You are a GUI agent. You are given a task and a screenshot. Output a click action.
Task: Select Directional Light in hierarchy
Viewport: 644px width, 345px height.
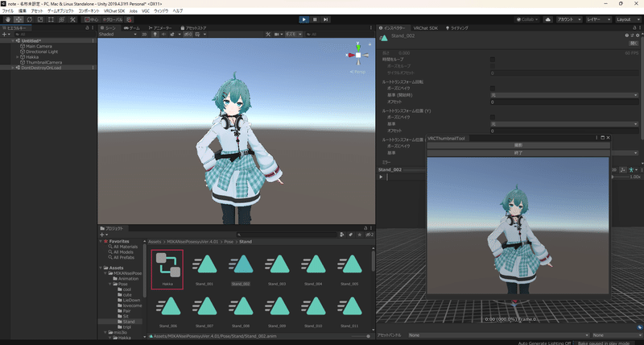tap(42, 52)
